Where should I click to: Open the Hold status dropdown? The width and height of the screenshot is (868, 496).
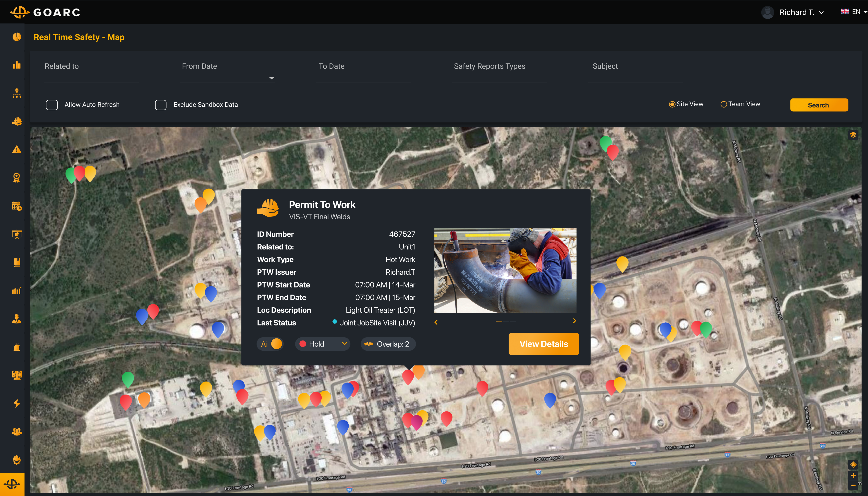323,344
